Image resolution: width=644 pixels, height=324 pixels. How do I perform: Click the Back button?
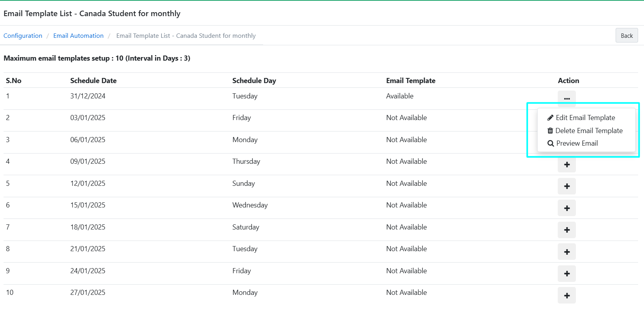626,36
